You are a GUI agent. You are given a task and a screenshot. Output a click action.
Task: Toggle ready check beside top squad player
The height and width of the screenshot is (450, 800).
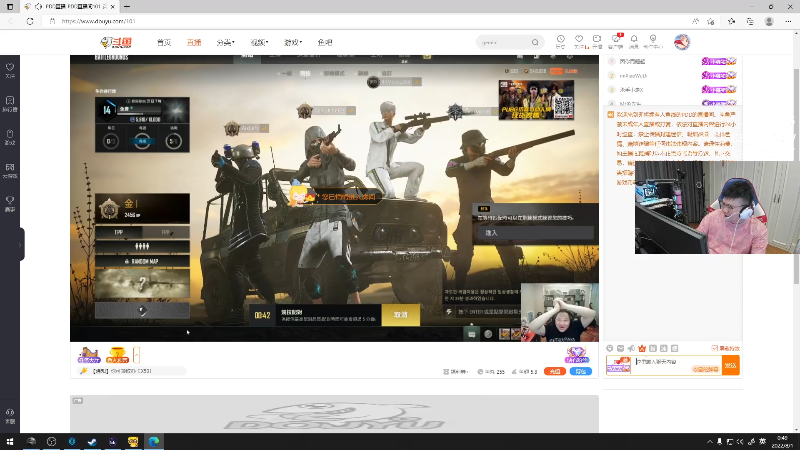[417, 82]
